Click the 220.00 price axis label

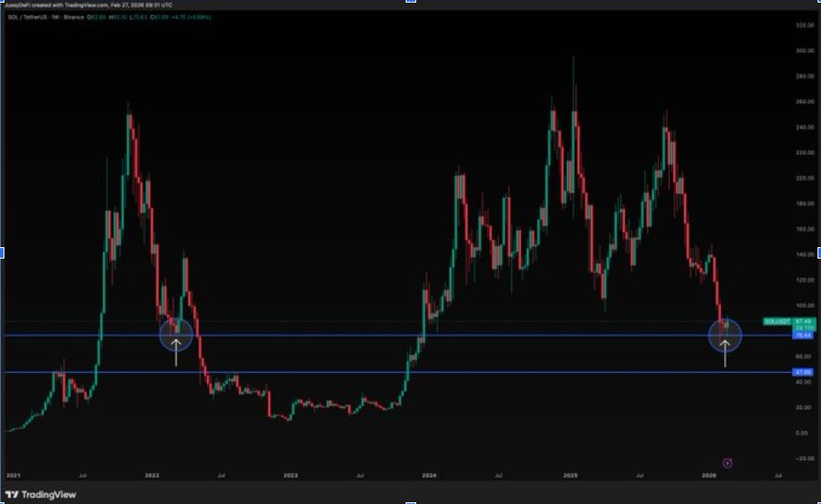click(x=805, y=153)
